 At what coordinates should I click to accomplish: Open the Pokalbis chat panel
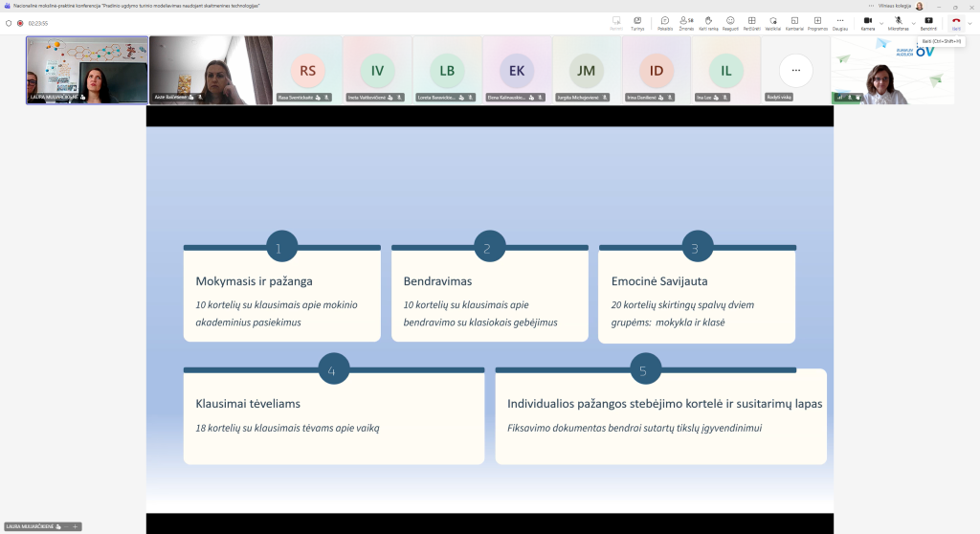coord(664,22)
